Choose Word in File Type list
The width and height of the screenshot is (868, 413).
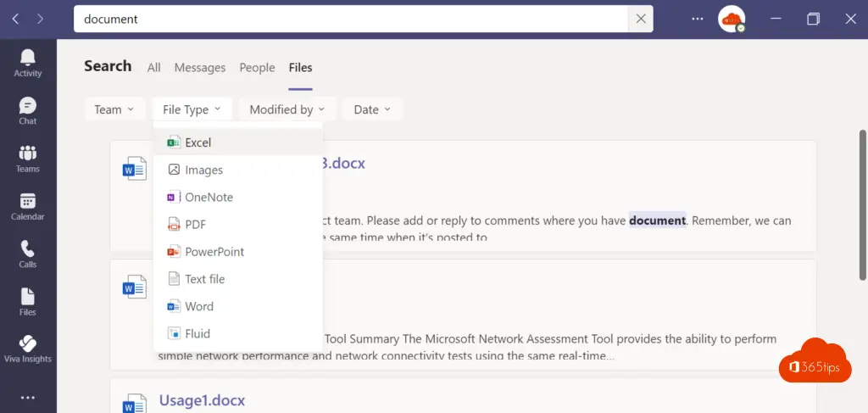238,306
